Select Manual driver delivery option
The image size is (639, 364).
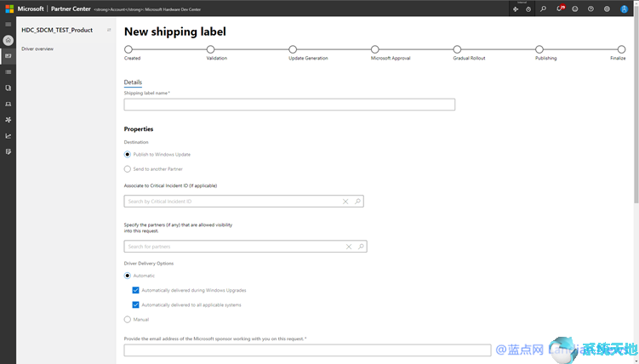click(128, 320)
